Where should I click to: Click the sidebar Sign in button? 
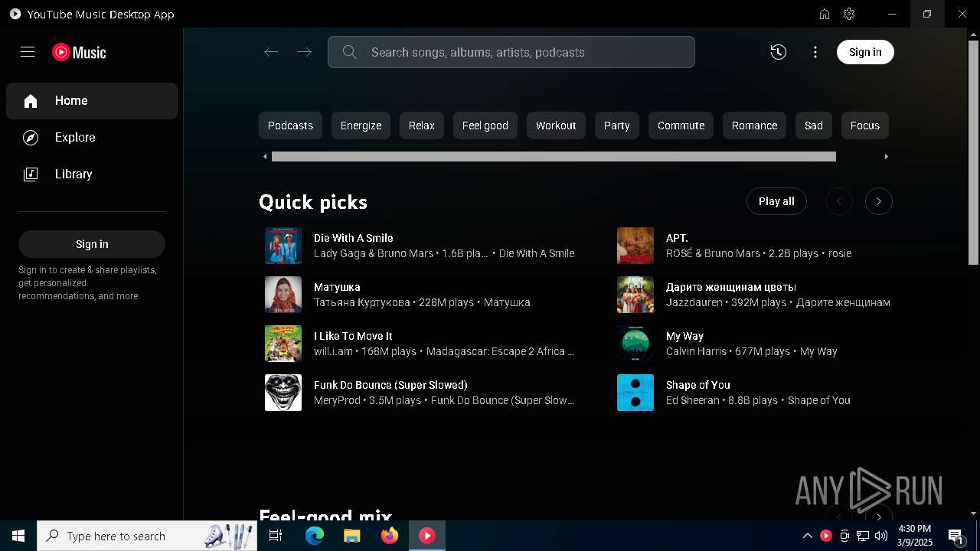point(92,244)
